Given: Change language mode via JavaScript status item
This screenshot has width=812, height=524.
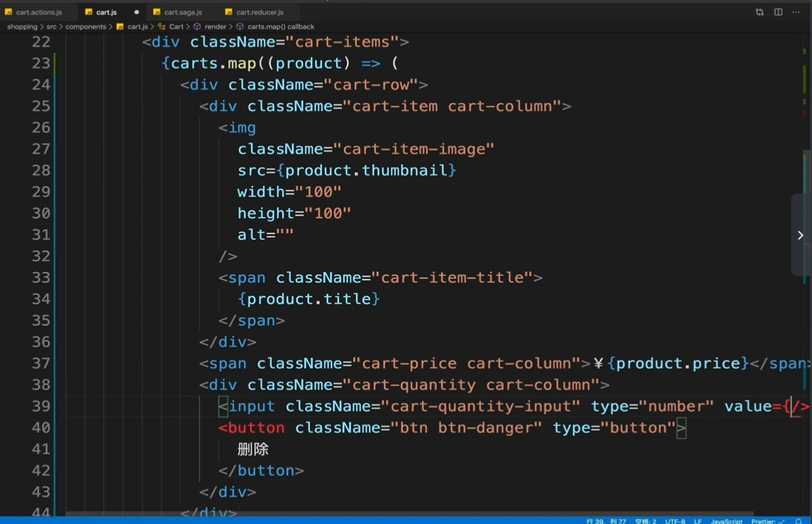Looking at the screenshot, I should 726,521.
